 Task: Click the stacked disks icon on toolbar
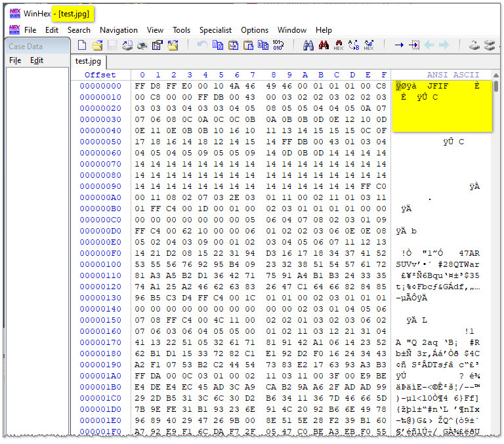click(x=490, y=45)
